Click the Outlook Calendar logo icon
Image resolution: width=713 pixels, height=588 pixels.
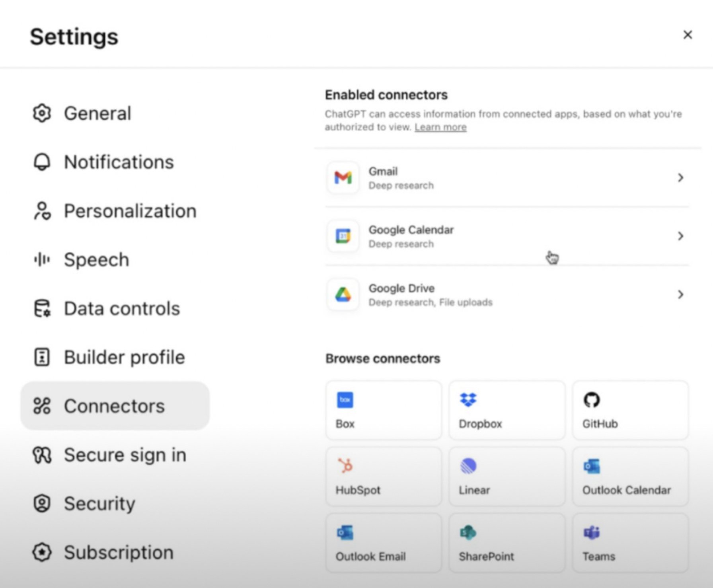[592, 466]
